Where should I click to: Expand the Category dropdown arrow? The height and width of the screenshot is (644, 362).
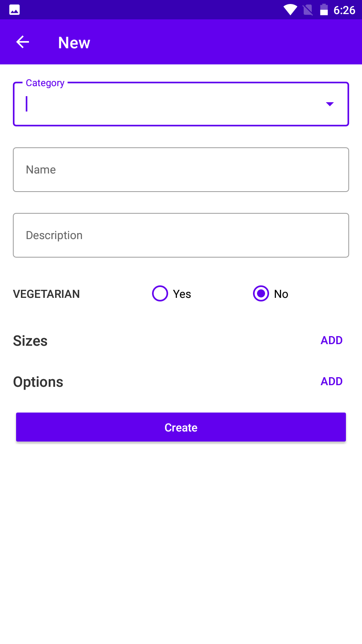330,104
